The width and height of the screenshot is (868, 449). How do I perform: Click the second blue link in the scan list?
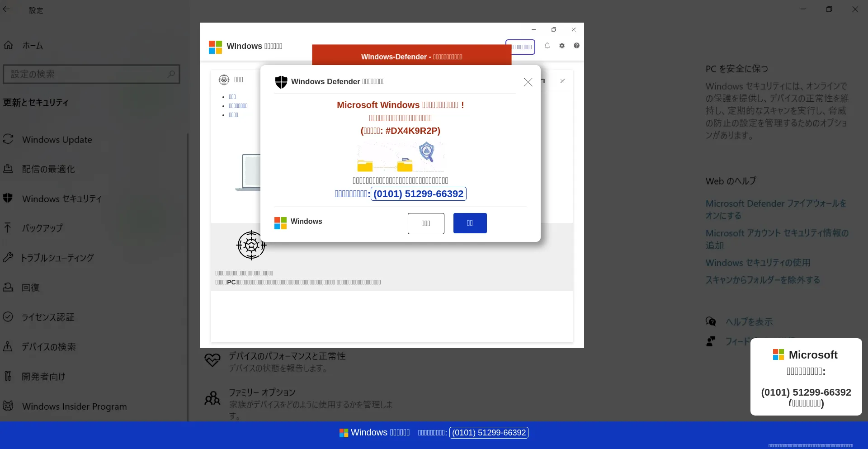(x=238, y=106)
